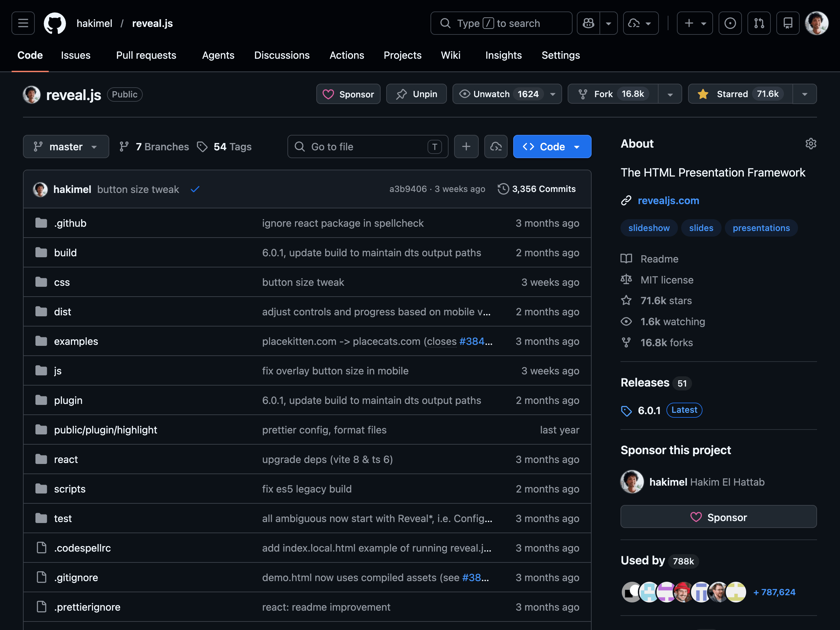This screenshot has width=840, height=630.
Task: Click the 6.0.1 release tag icon
Action: [x=626, y=410]
